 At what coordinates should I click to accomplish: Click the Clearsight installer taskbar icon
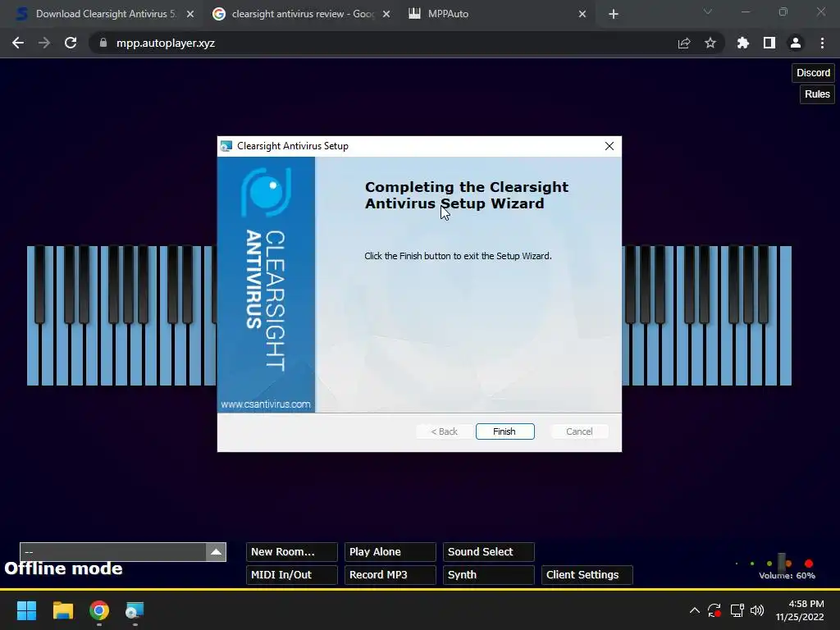click(135, 610)
